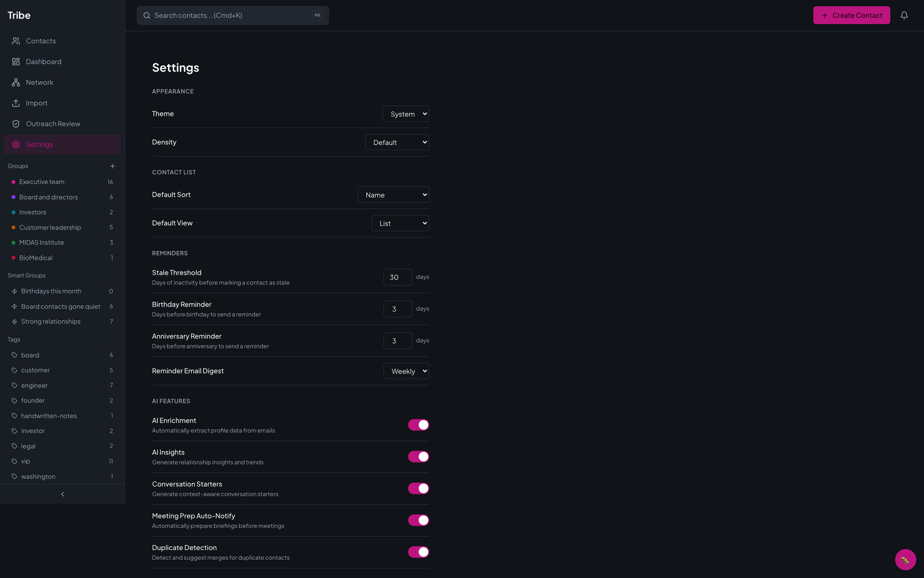This screenshot has width=924, height=578.
Task: Disable Meeting Prep Auto-Notify
Action: (418, 520)
